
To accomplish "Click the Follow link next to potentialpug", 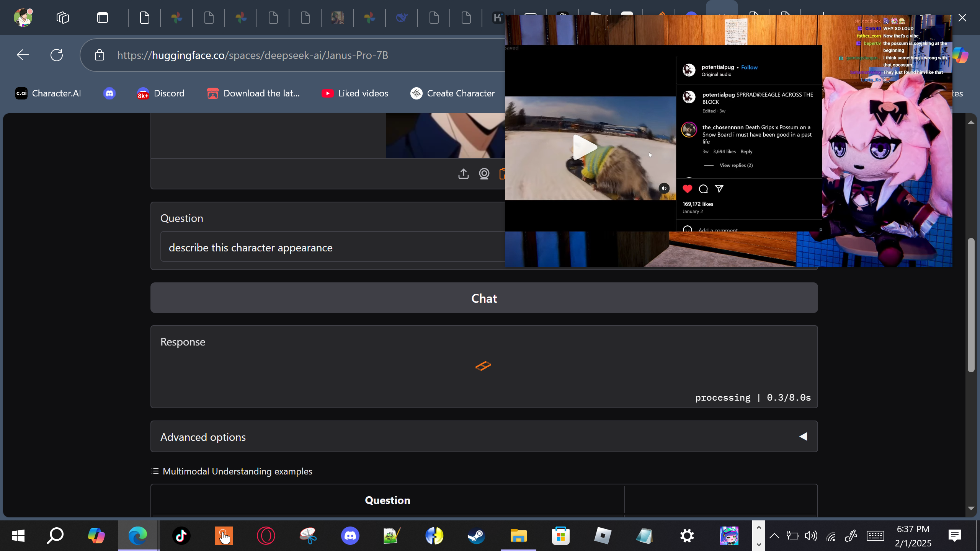I will click(749, 67).
